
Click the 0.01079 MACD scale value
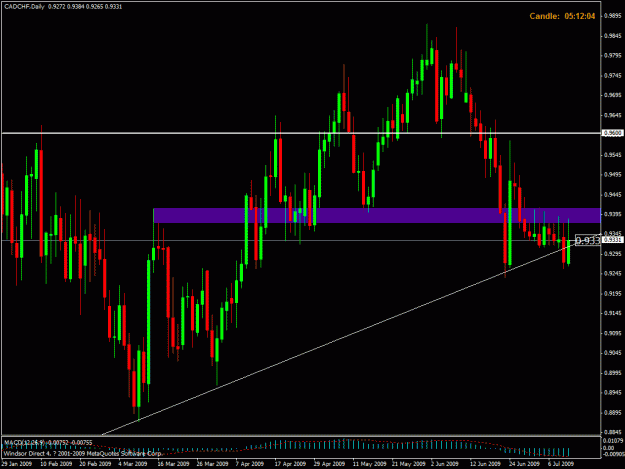tap(613, 441)
